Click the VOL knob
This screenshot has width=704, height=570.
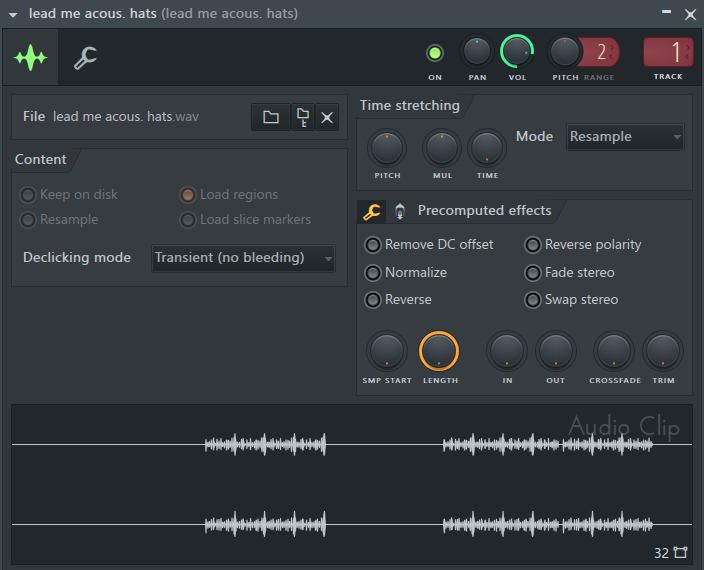(x=517, y=52)
